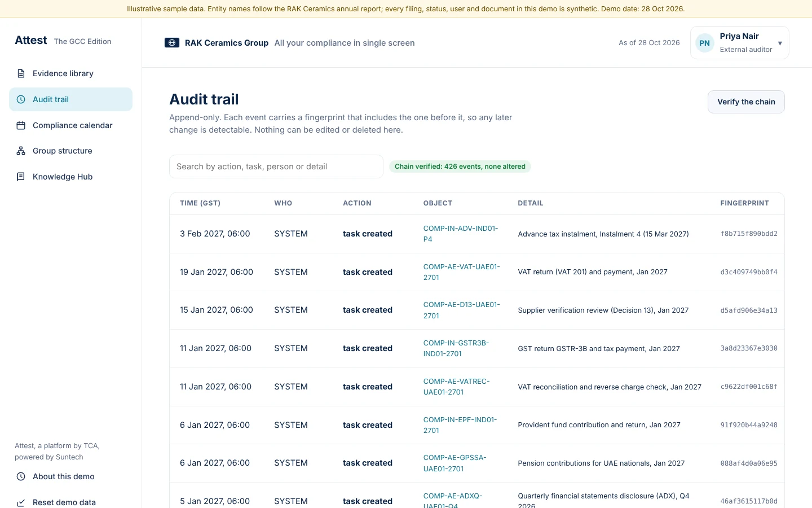Screen dimensions: 812x508
Task: Click the FINGERPRINT column header
Action: [744, 203]
